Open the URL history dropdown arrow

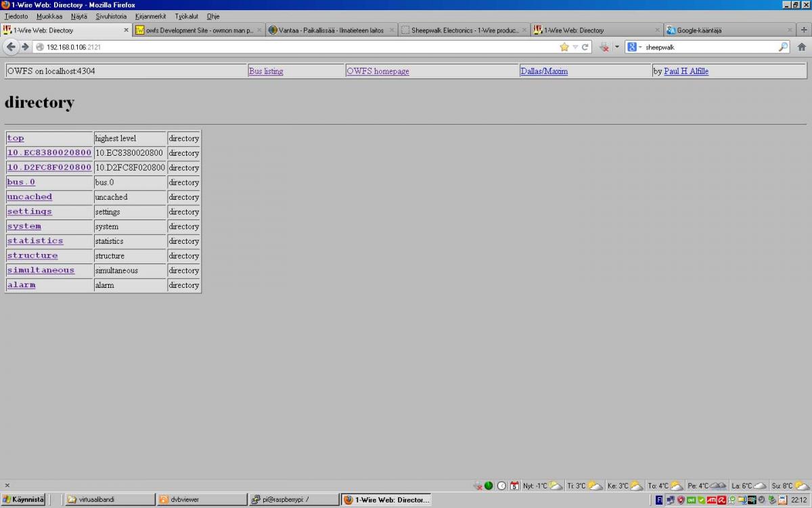tap(575, 47)
